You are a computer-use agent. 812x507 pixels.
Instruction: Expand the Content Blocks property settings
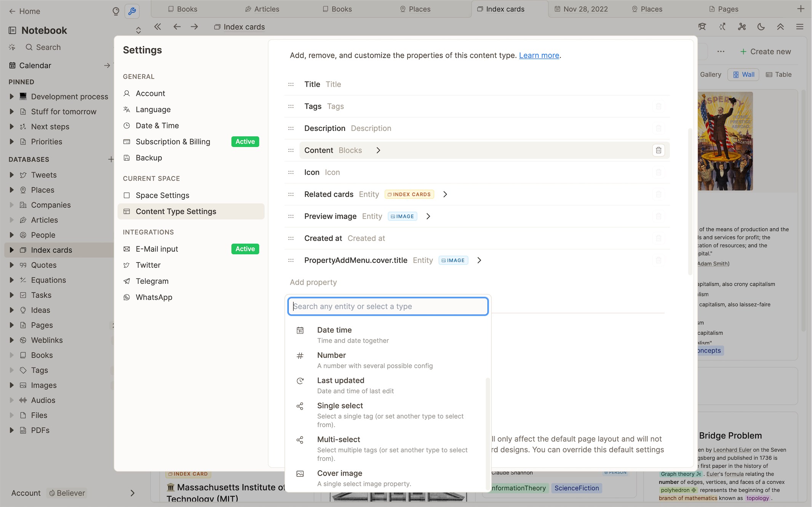(x=379, y=150)
